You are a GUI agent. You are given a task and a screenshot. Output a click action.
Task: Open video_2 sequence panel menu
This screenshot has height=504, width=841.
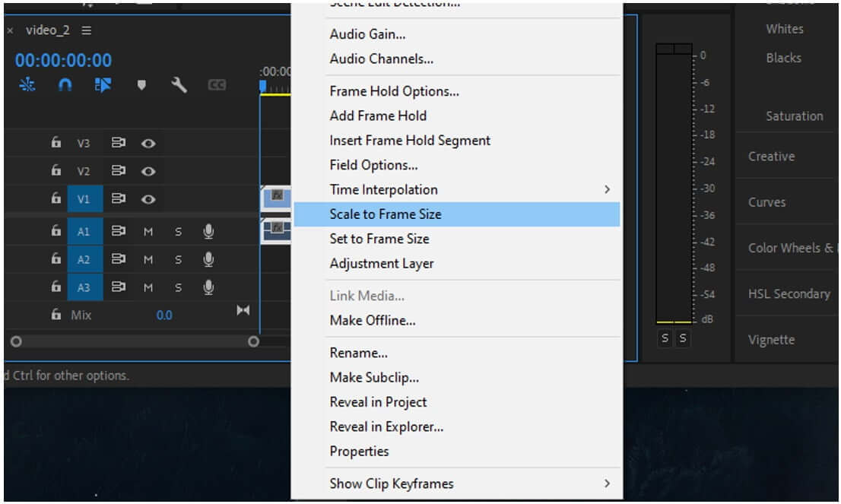coord(87,30)
